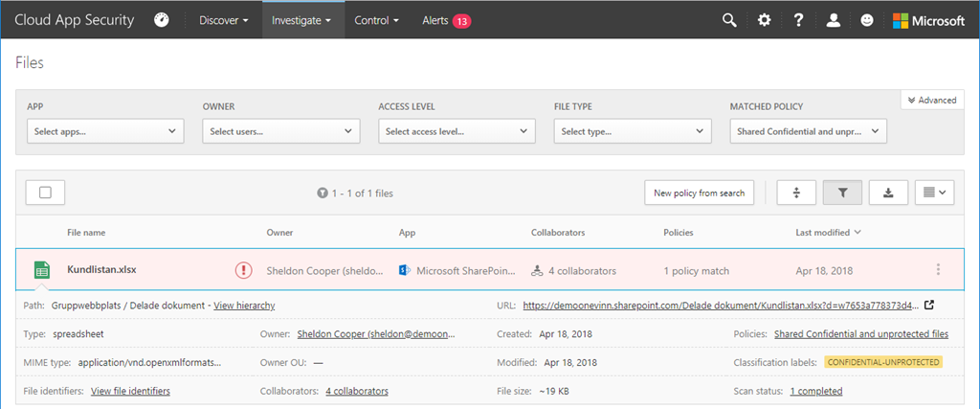Expand the Select users owner dropdown
Screen dimensions: 980x409
pos(280,131)
